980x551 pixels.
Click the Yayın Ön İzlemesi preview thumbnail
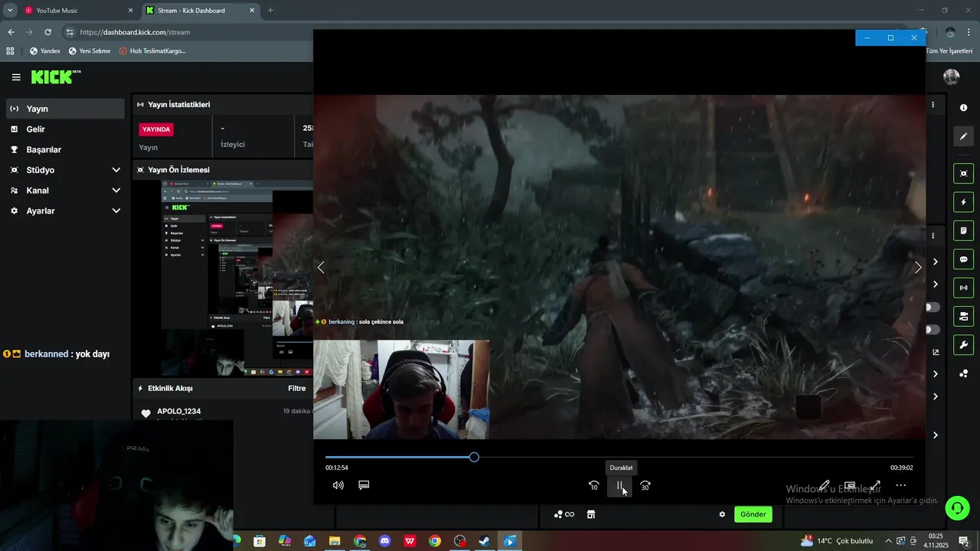coord(224,279)
